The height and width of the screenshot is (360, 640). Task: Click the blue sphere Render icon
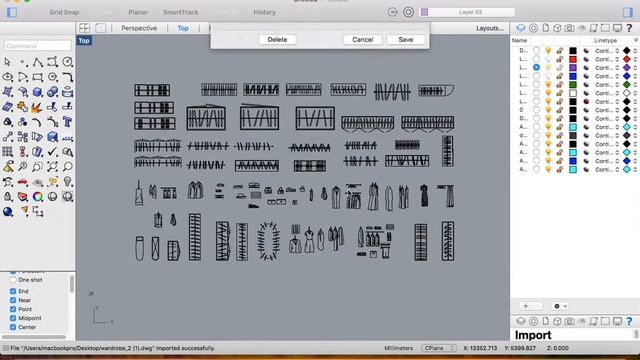click(7, 211)
